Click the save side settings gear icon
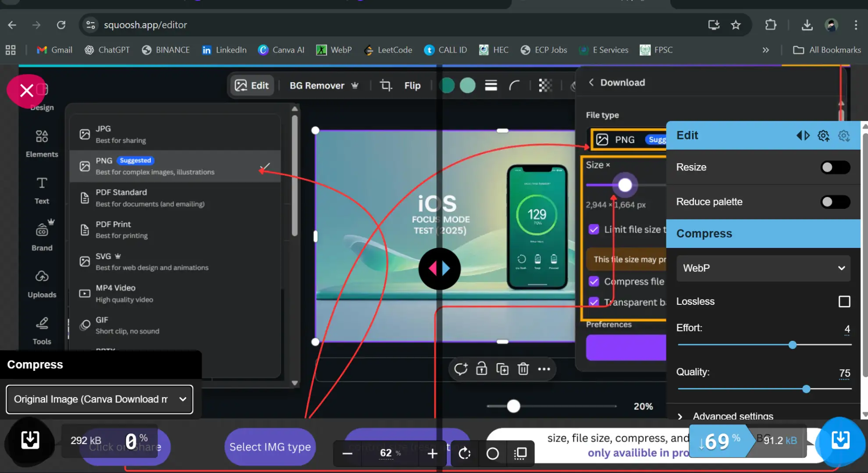The image size is (868, 473). 823,136
